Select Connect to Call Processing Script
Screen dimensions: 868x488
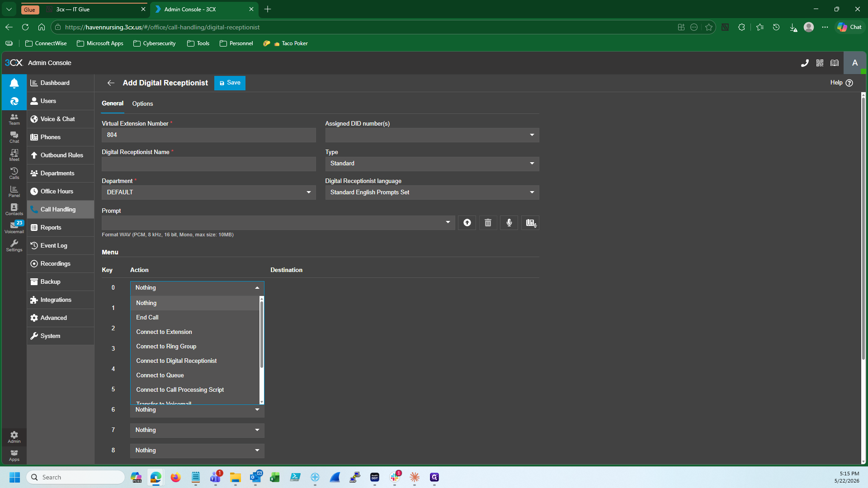tap(195, 390)
